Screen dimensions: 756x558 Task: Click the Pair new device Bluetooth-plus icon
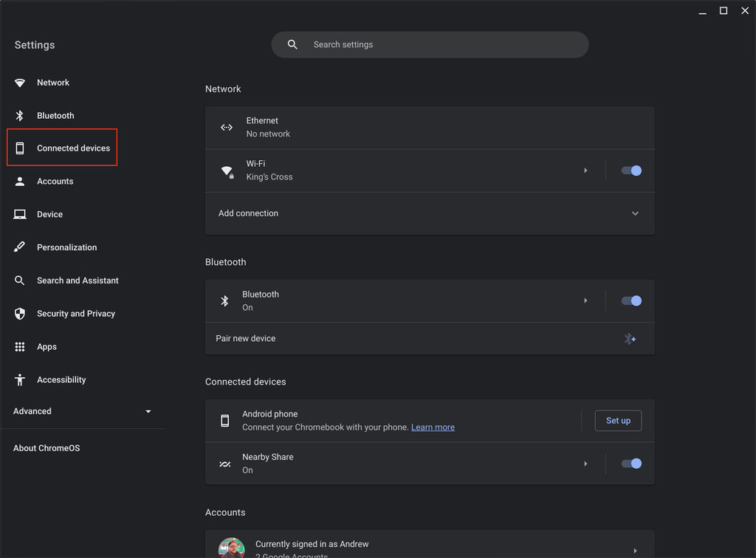(630, 339)
